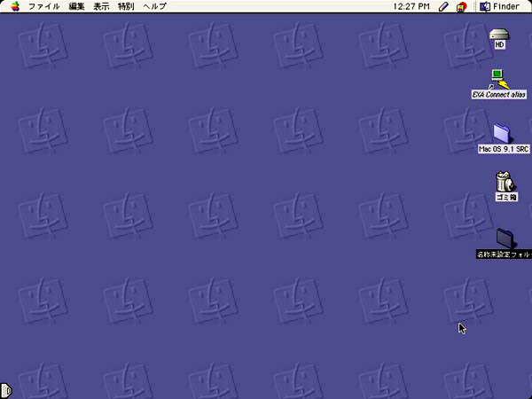This screenshot has width=532, height=399.
Task: Expand the collapsed Control Strip tab
Action: click(x=5, y=389)
